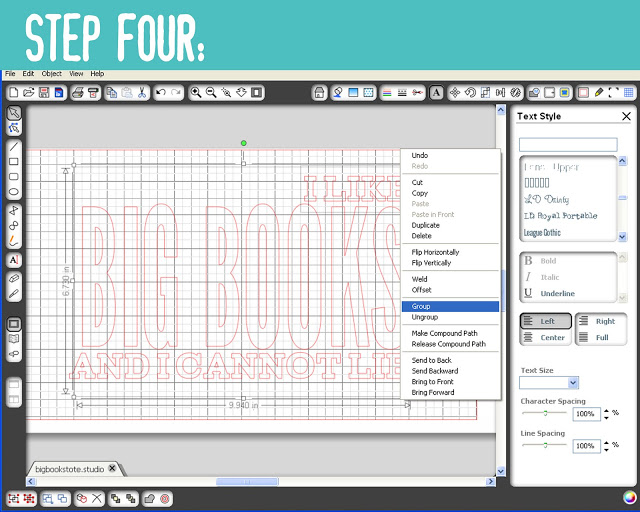Viewport: 640px width, 512px height.
Task: Set text justification to Left
Action: click(x=546, y=321)
